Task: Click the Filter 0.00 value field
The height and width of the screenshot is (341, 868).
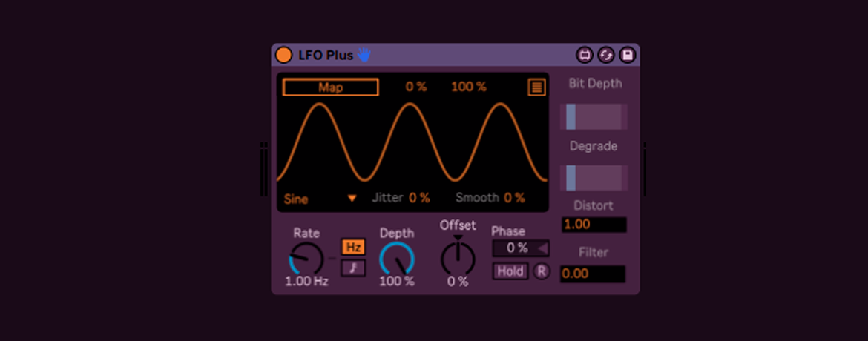Action: (593, 274)
